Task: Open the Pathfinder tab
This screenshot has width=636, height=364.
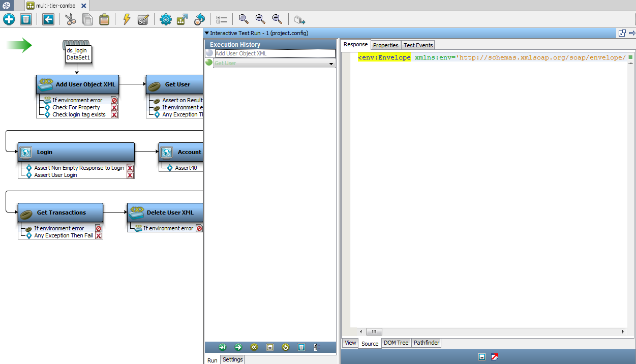Action: pyautogui.click(x=426, y=343)
